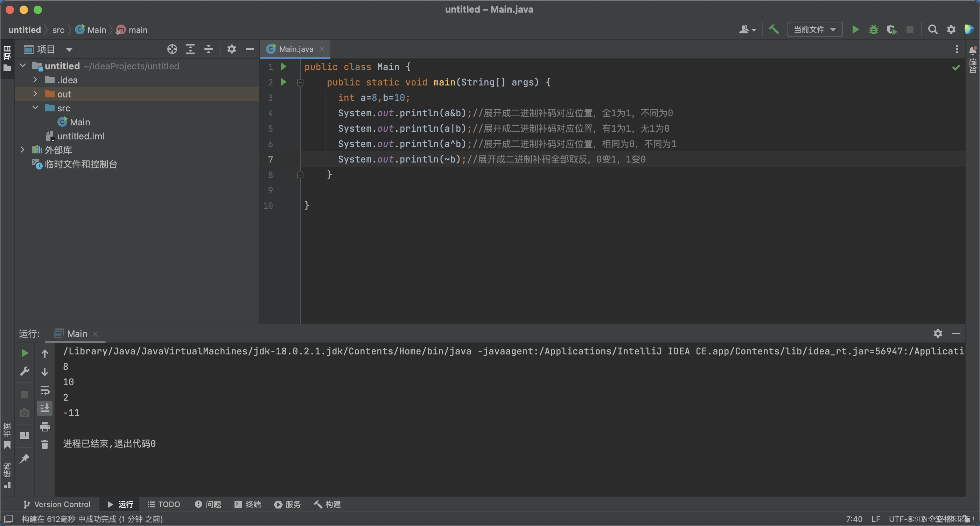This screenshot has width=980, height=526.
Task: Open notifications bell in right sidebar
Action: point(972,51)
